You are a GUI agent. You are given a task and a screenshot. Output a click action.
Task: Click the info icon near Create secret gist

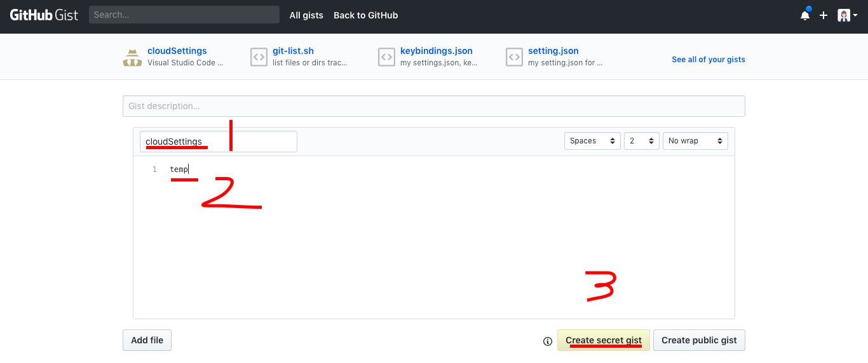pos(548,341)
